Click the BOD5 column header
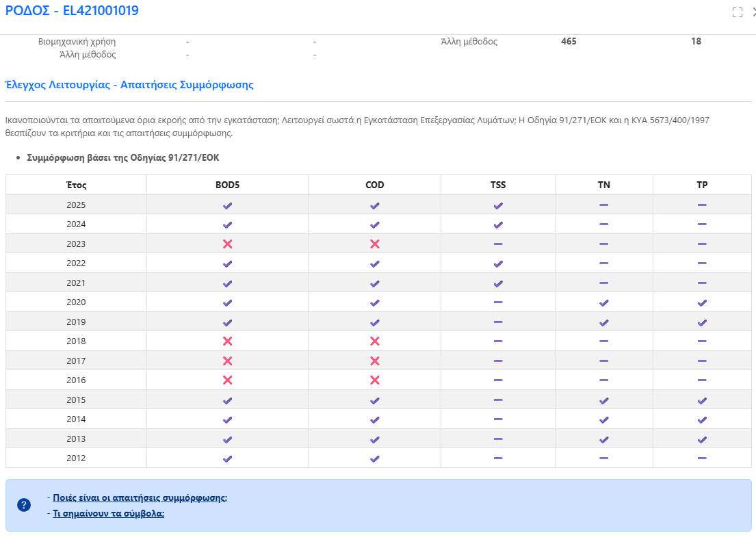 [228, 185]
